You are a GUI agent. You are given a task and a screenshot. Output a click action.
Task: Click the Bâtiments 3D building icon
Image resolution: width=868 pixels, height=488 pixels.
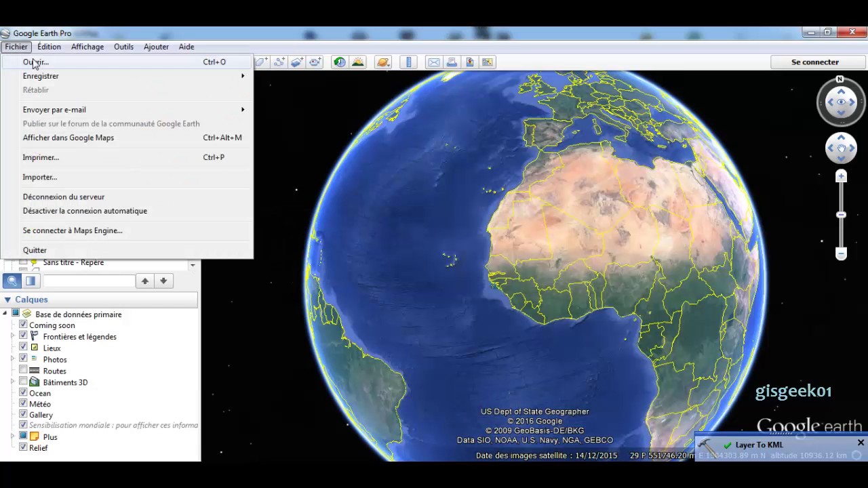coord(35,382)
